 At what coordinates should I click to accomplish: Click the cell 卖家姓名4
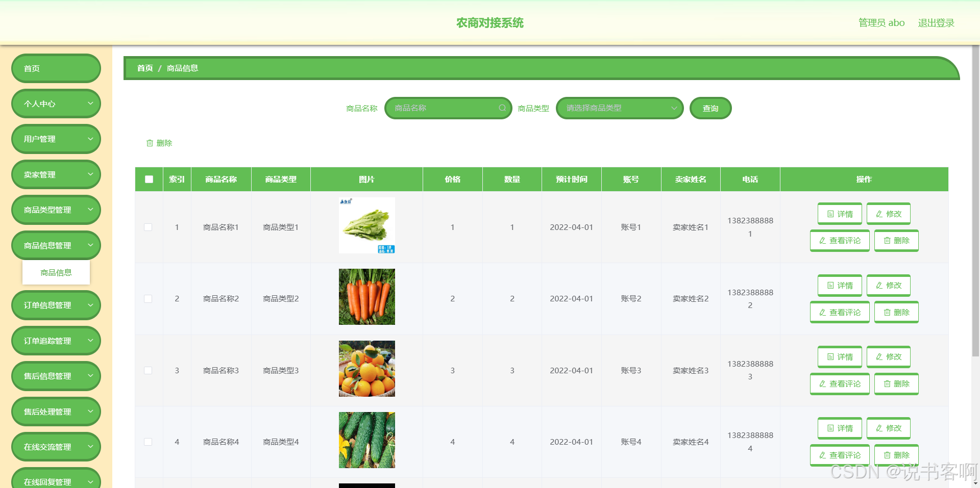point(691,442)
